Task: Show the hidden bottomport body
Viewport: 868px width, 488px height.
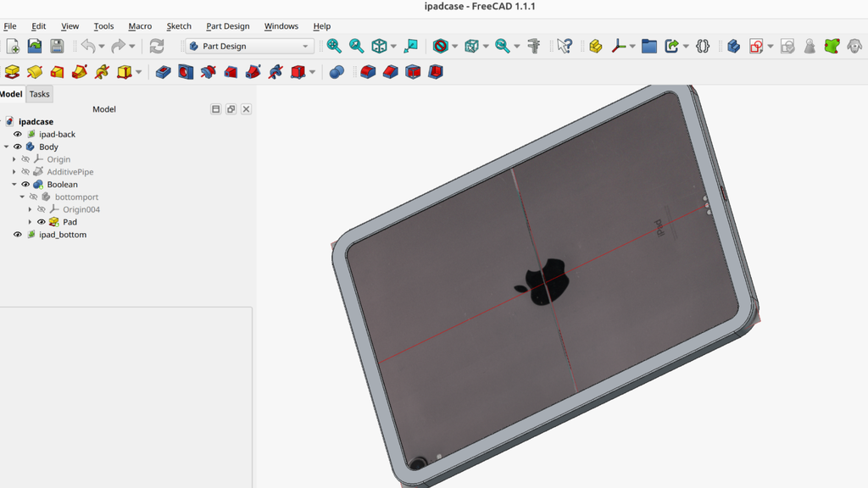Action: pos(33,197)
